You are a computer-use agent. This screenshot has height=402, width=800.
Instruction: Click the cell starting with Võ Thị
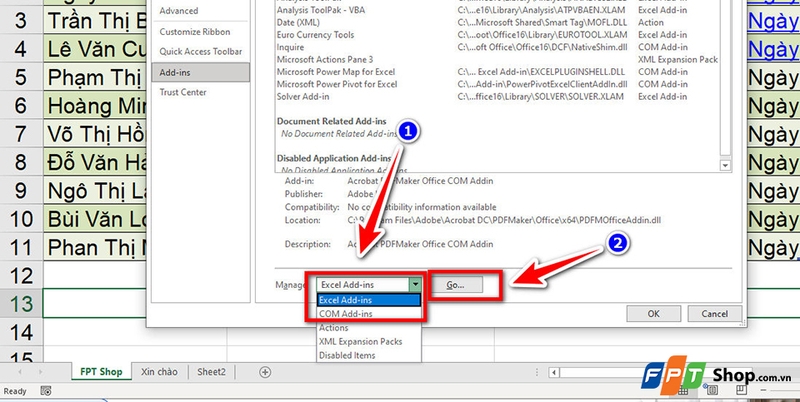click(96, 134)
